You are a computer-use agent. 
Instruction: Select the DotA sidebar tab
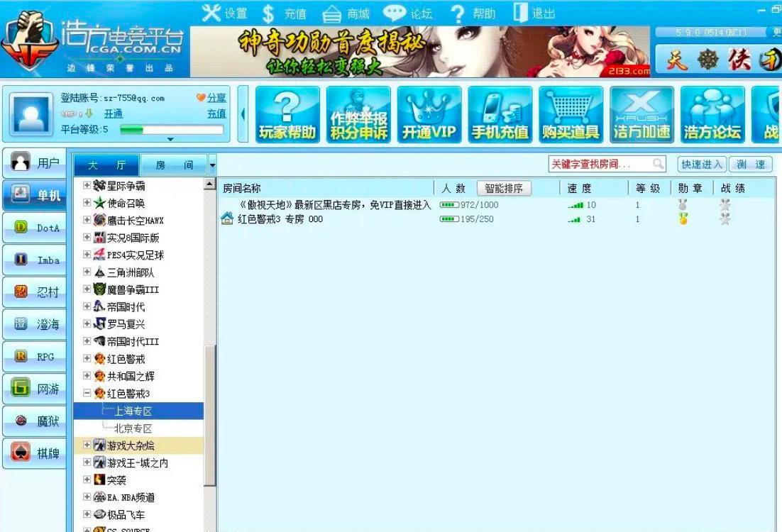coord(34,228)
